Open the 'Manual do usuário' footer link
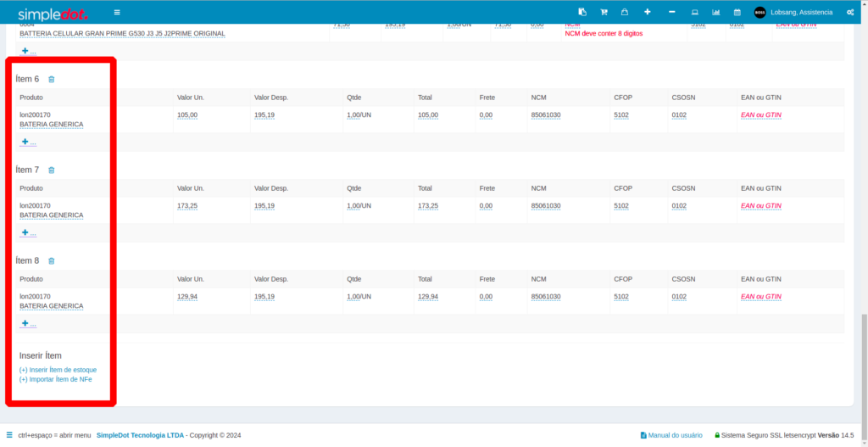Screen dimensions: 868x447 (x=675, y=435)
